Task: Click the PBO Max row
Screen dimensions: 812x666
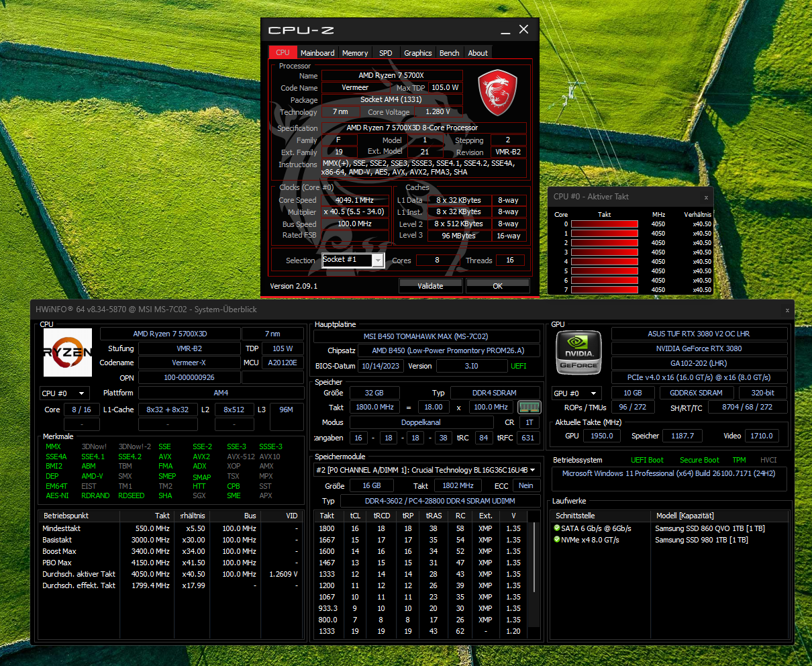Action: [x=170, y=563]
